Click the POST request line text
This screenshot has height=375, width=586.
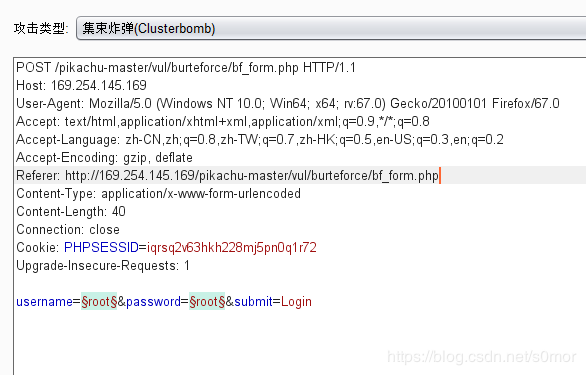click(x=186, y=68)
